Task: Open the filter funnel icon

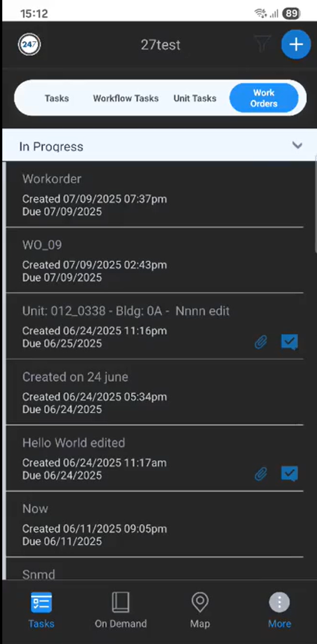Action: tap(262, 43)
